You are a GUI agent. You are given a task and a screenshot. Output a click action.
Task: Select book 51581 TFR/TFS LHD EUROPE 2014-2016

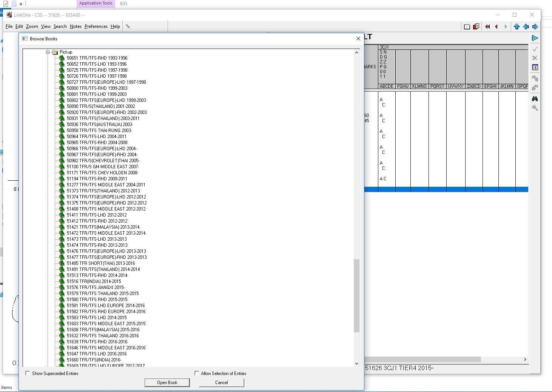pos(106,306)
